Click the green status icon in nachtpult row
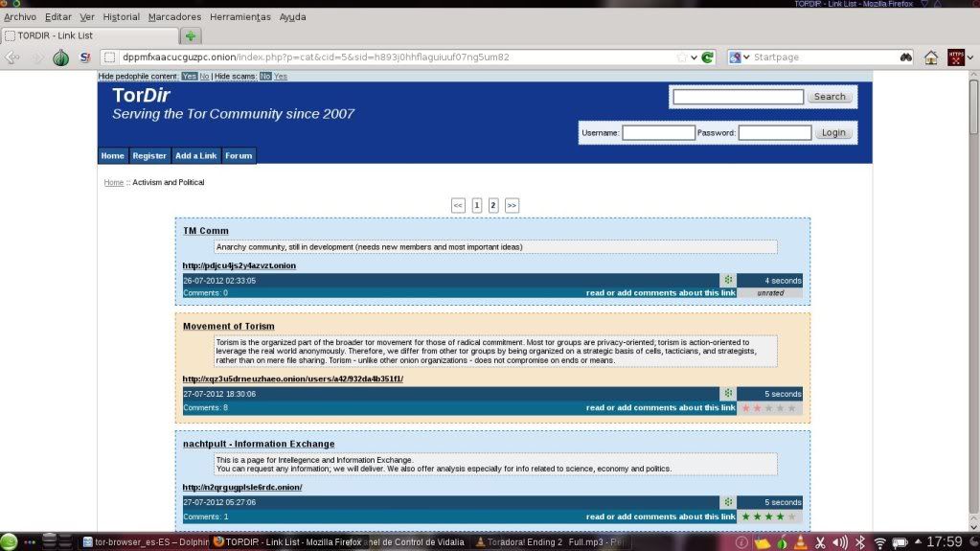This screenshot has width=980, height=551. tap(728, 501)
